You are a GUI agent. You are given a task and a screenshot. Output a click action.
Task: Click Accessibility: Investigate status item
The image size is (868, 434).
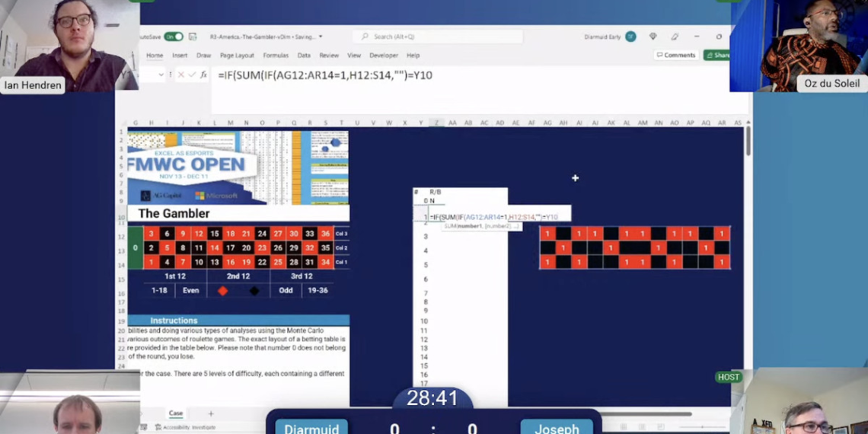(x=184, y=427)
